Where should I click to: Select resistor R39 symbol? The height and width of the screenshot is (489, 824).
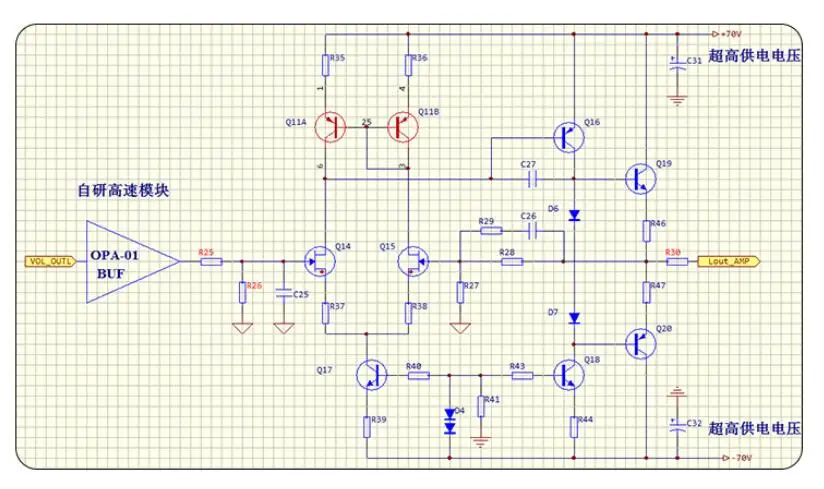click(x=367, y=426)
